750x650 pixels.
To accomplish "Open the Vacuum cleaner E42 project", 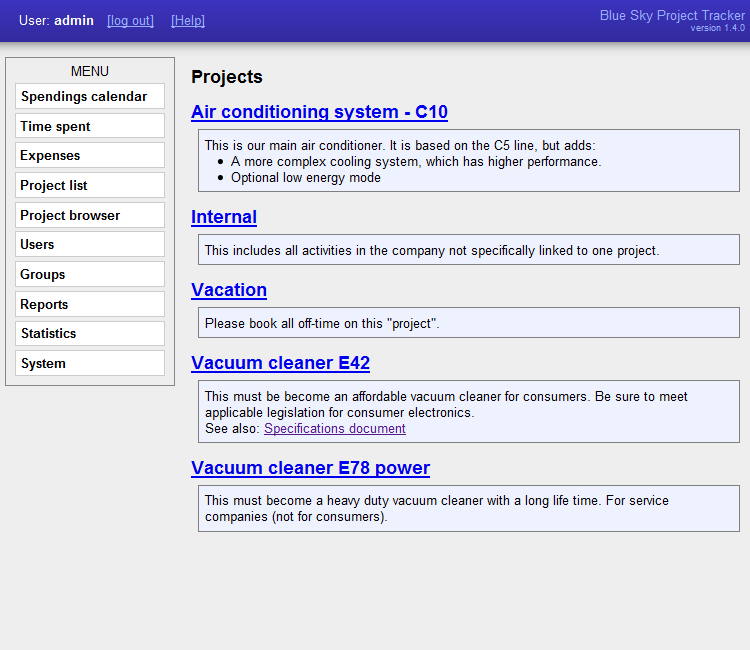I will [x=280, y=363].
